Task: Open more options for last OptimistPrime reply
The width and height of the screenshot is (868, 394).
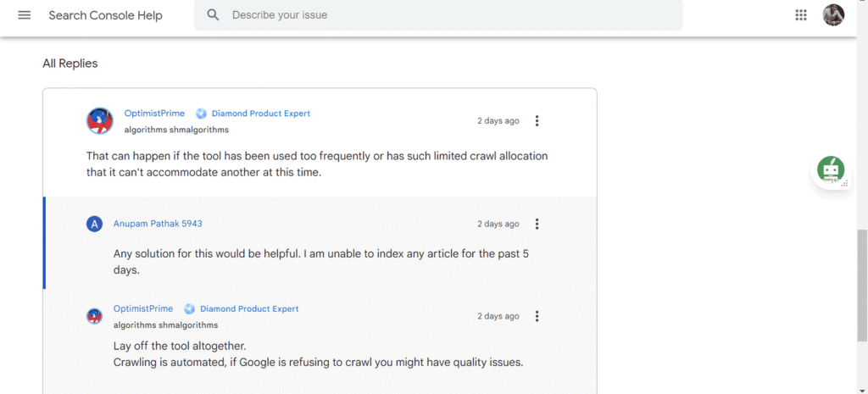Action: tap(537, 316)
